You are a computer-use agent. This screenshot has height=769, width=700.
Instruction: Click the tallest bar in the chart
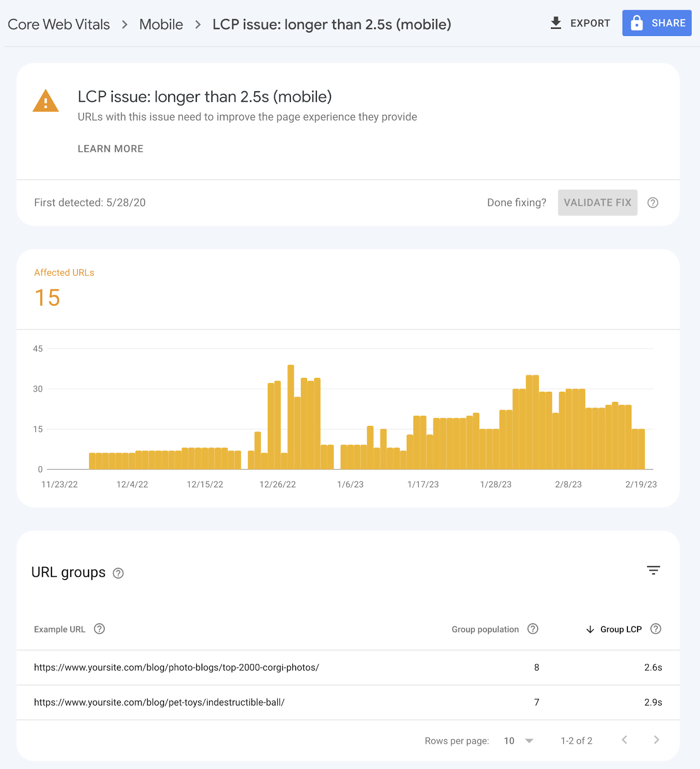point(290,417)
